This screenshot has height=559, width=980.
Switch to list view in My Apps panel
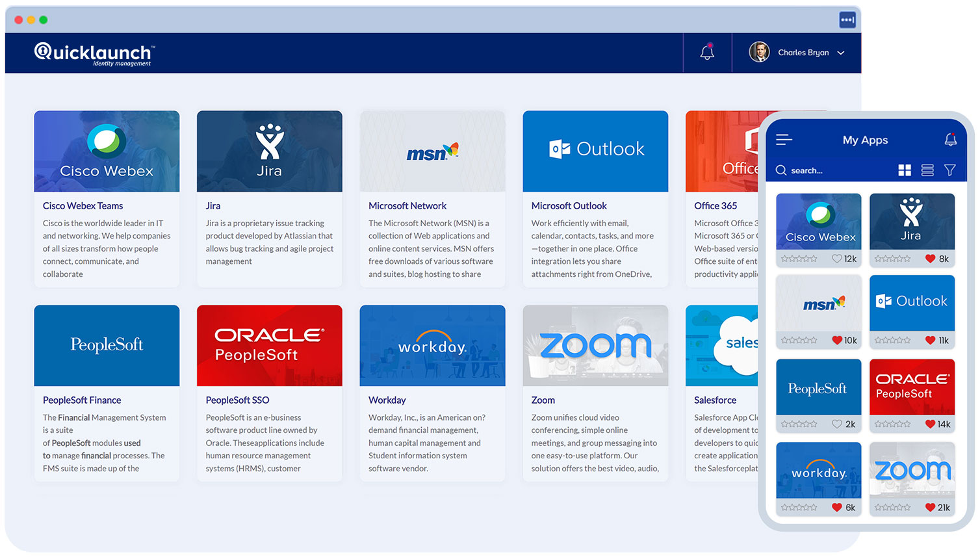[927, 170]
